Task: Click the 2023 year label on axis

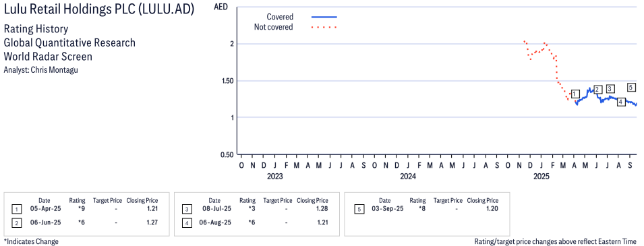Action: pos(274,177)
